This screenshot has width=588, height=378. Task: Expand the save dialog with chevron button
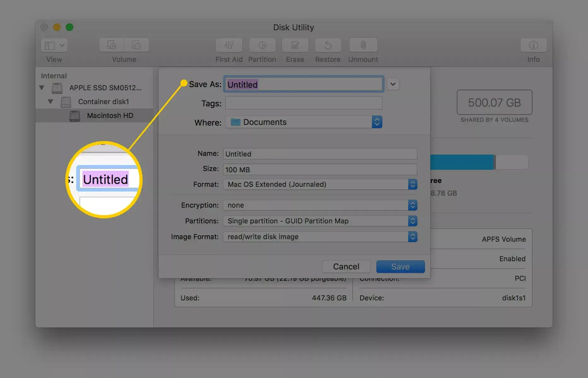[x=393, y=84]
